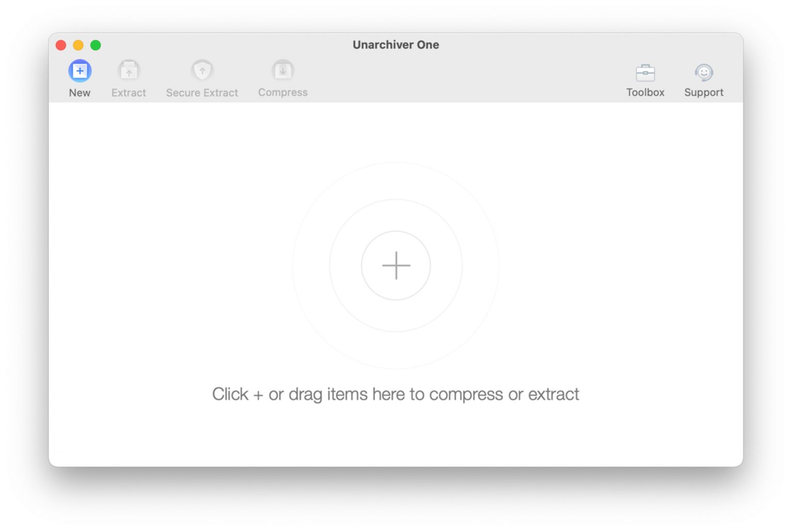Click the Extract archive icon
Viewport: 793px width, 532px height.
(x=129, y=71)
